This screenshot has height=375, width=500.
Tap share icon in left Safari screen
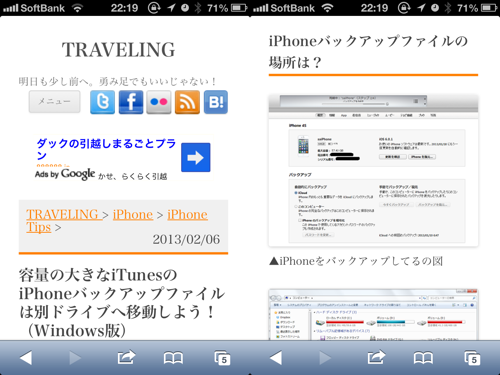126,357
